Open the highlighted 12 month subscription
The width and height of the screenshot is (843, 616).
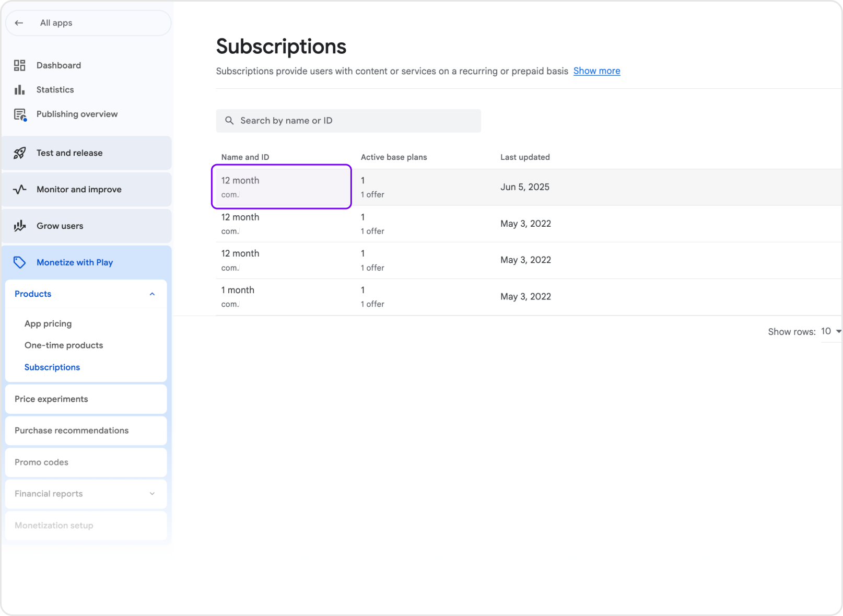point(281,187)
